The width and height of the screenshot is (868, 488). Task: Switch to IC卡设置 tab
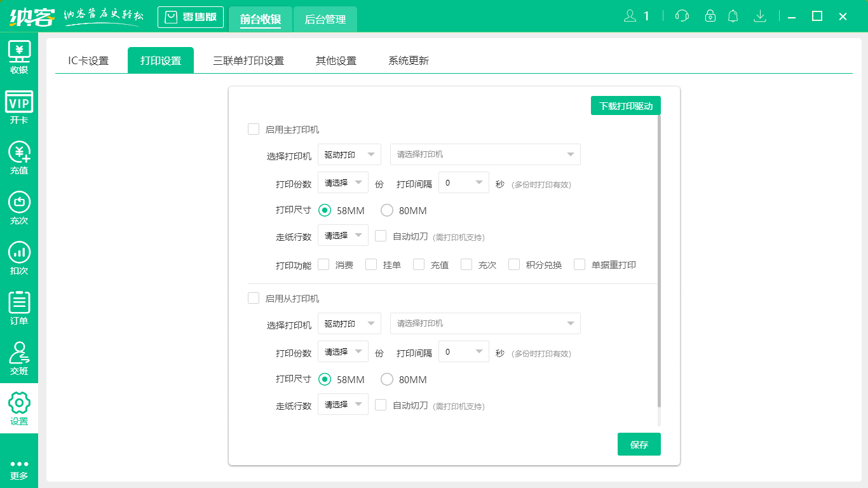click(88, 61)
